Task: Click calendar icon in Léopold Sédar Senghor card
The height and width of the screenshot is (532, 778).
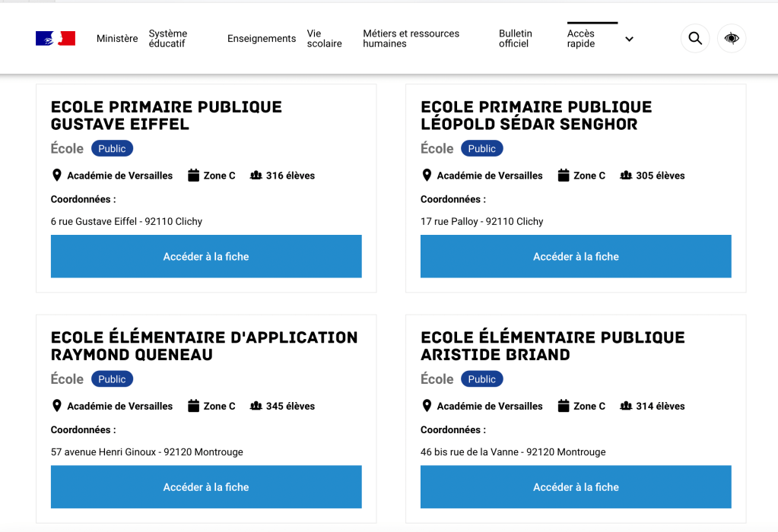Action: [x=564, y=176]
